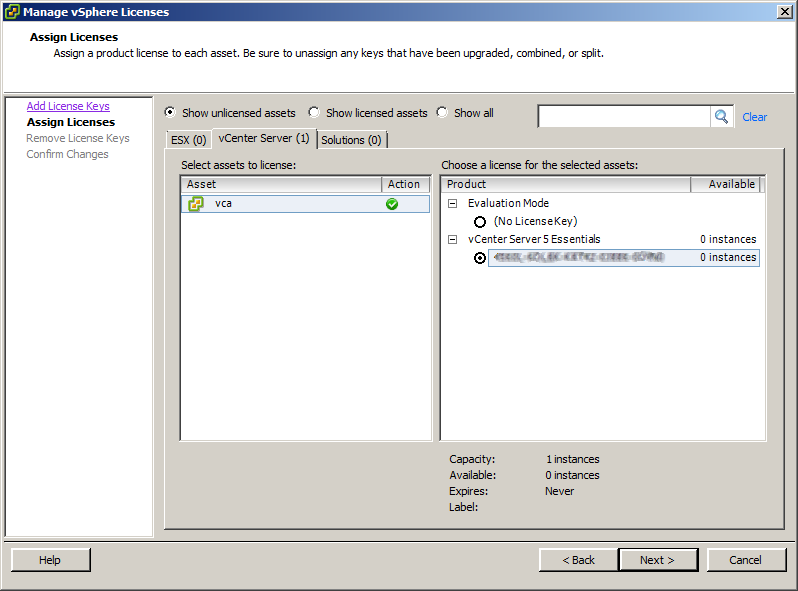This screenshot has width=798, height=591.
Task: Click the Confirm Changes step
Action: click(x=67, y=154)
